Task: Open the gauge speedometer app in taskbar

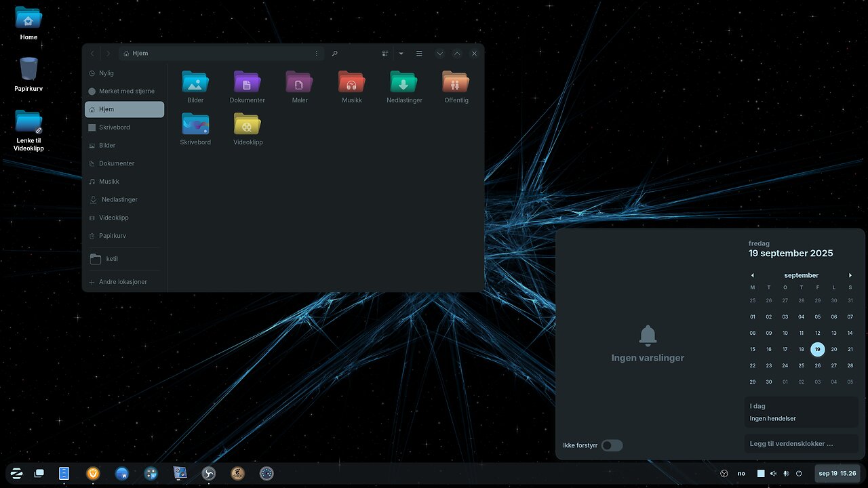Action: tap(267, 474)
